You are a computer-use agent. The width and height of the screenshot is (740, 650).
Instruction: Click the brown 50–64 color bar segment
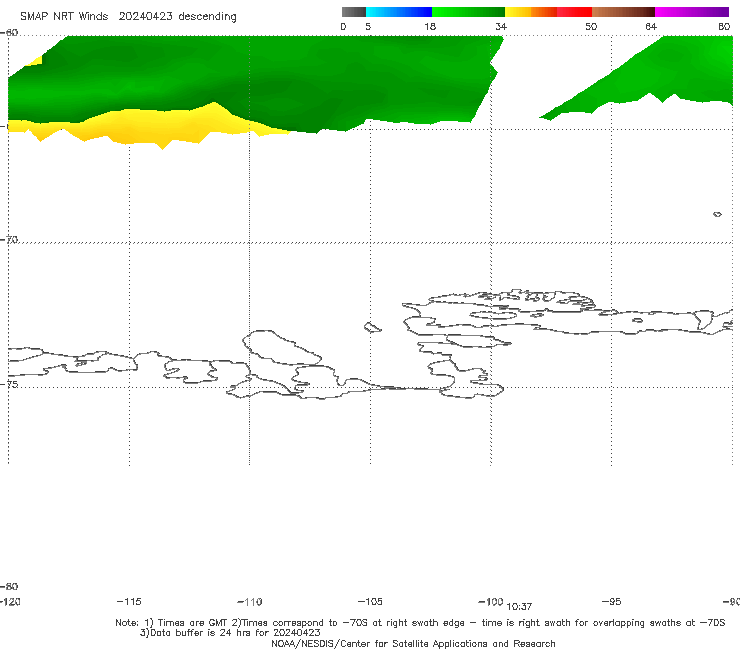pyautogui.click(x=623, y=12)
